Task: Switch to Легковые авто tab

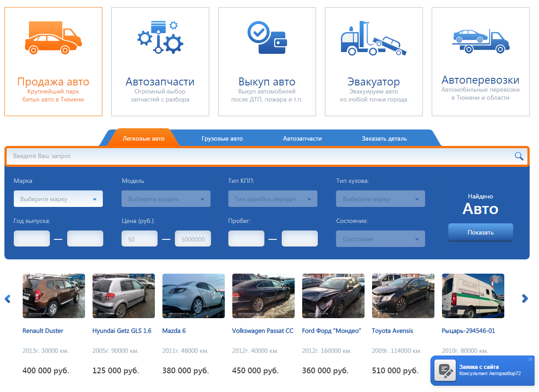Action: [143, 138]
